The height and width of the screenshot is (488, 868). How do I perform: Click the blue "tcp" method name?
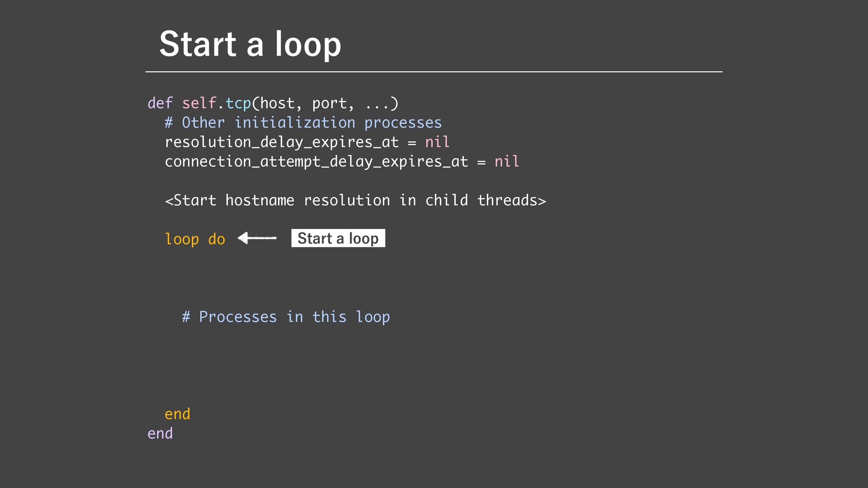tap(238, 103)
